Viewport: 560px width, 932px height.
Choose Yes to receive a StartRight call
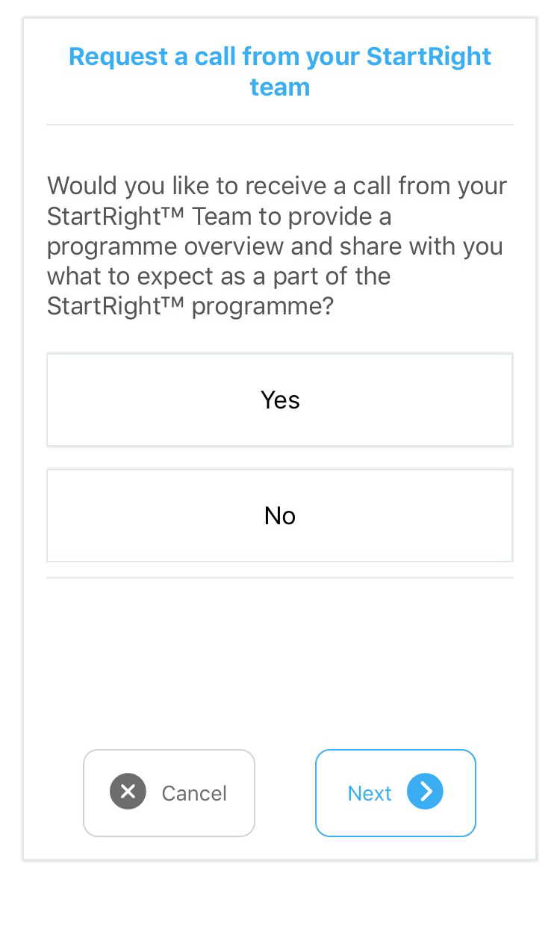tap(280, 400)
